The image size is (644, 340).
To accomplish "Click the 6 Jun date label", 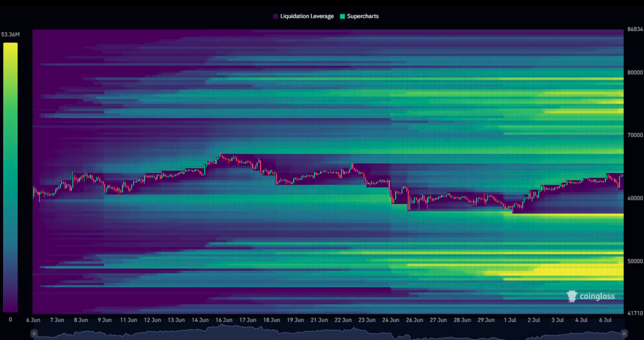I will click(33, 320).
